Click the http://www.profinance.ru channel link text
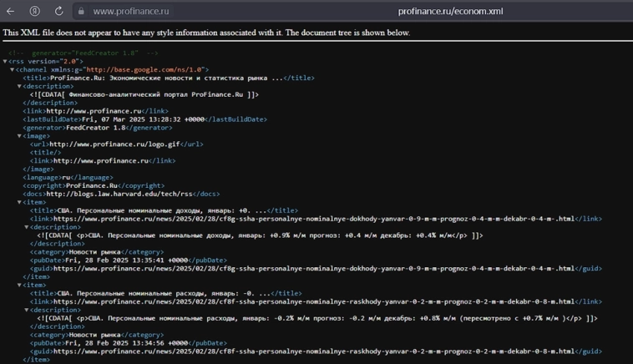This screenshot has width=633, height=364. [x=94, y=111]
